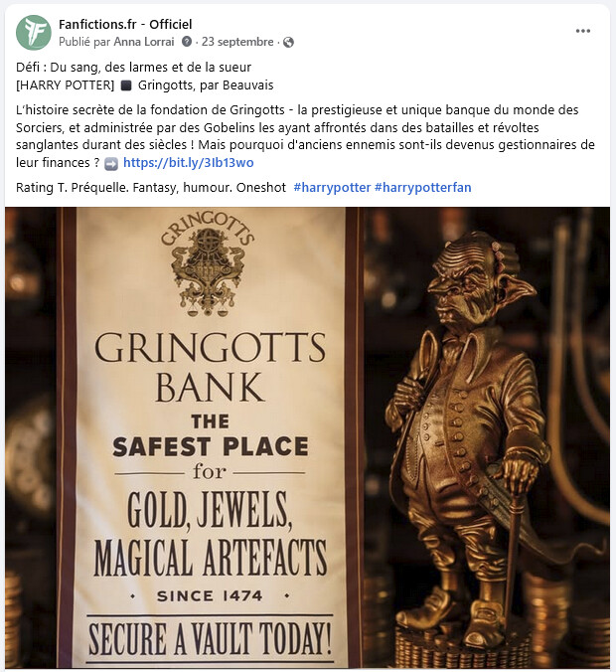
Task: Open the three-dots post options menu
Action: click(x=582, y=31)
